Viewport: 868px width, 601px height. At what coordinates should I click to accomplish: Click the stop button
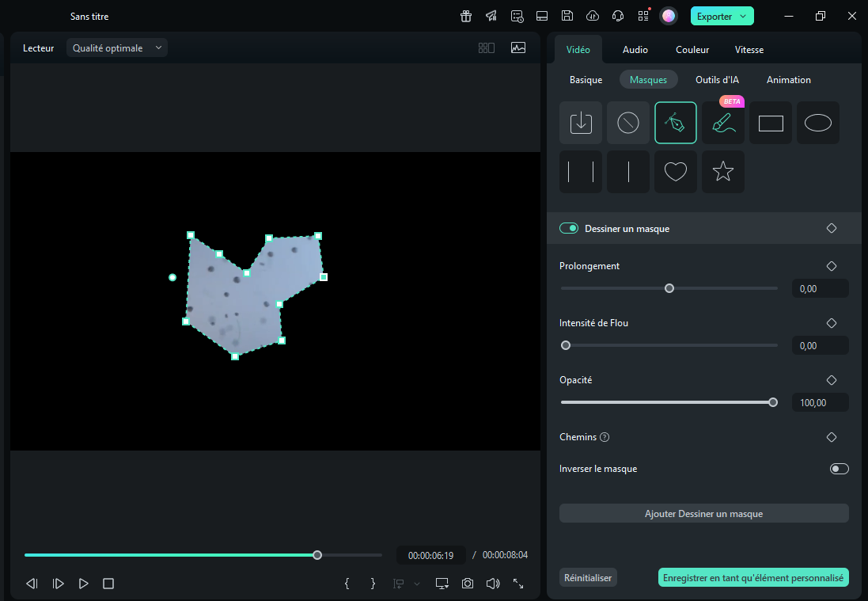click(108, 584)
